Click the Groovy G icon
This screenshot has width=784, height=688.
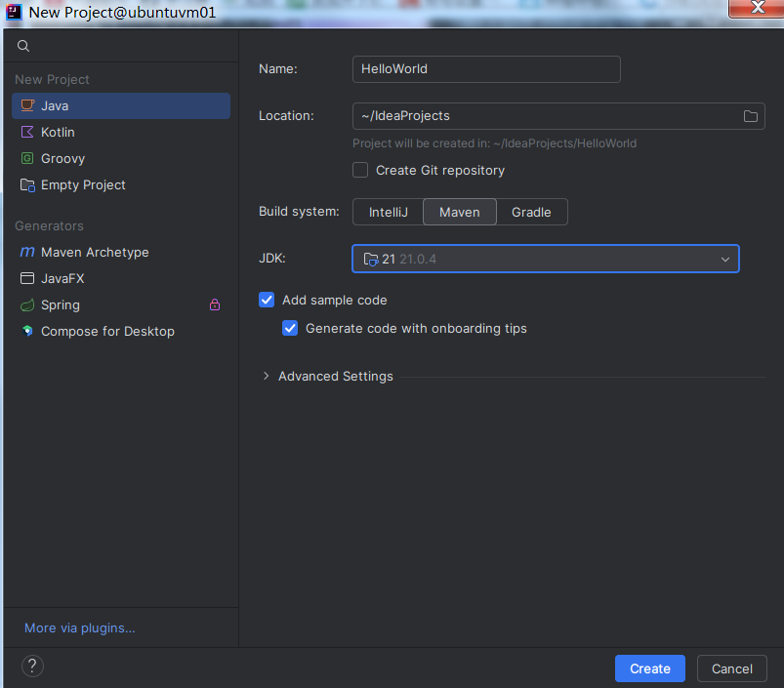tap(27, 158)
